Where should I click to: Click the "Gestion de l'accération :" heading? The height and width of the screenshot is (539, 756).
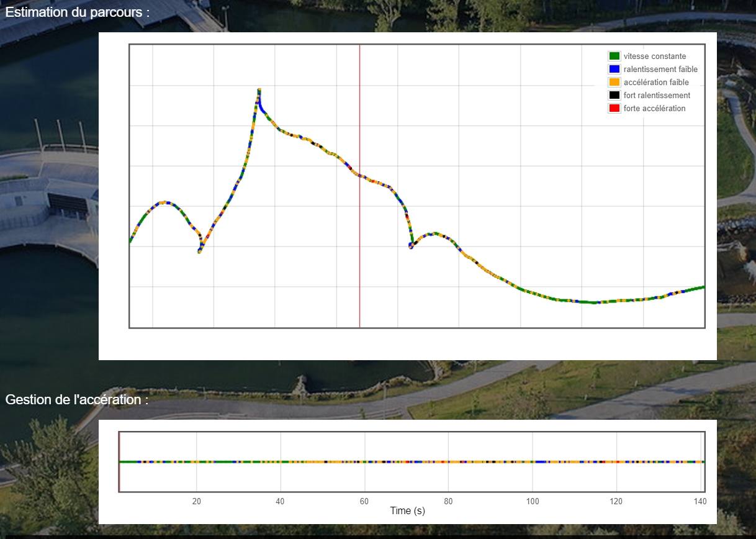point(77,399)
